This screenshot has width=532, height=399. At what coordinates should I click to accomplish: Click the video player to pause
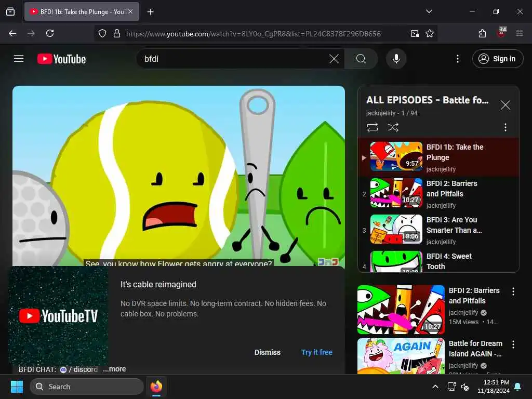[x=179, y=176]
